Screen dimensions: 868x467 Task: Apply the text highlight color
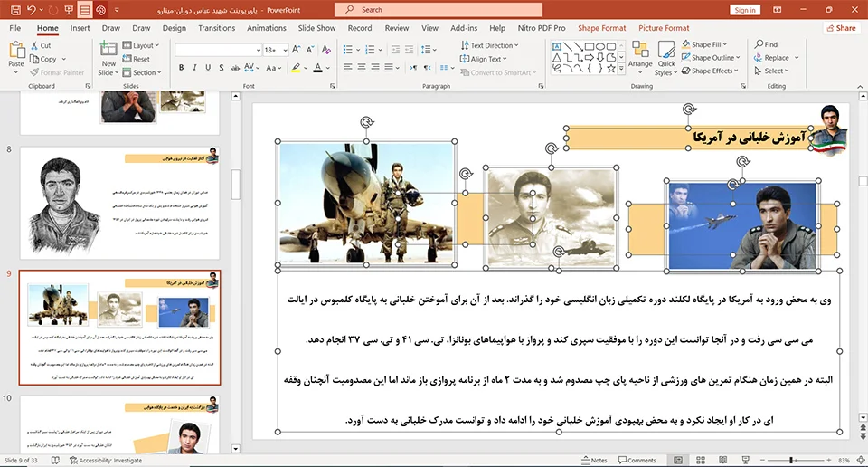(x=297, y=68)
